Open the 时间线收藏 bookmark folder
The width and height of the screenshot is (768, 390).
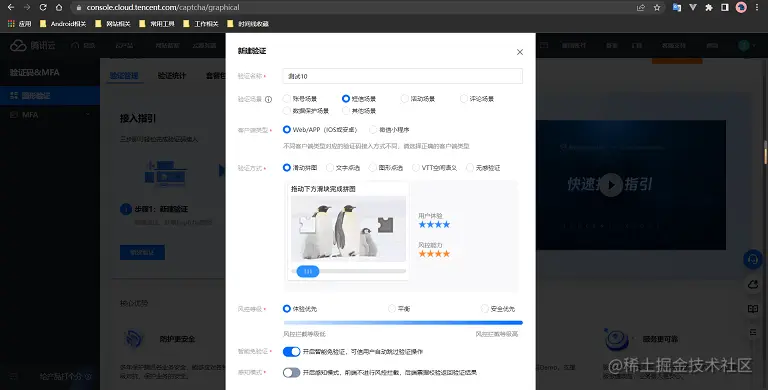point(248,24)
